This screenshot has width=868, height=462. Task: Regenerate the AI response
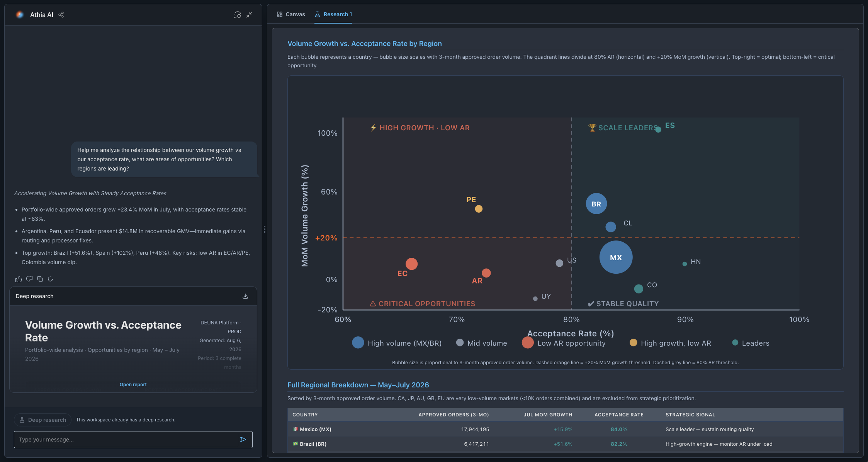point(50,279)
